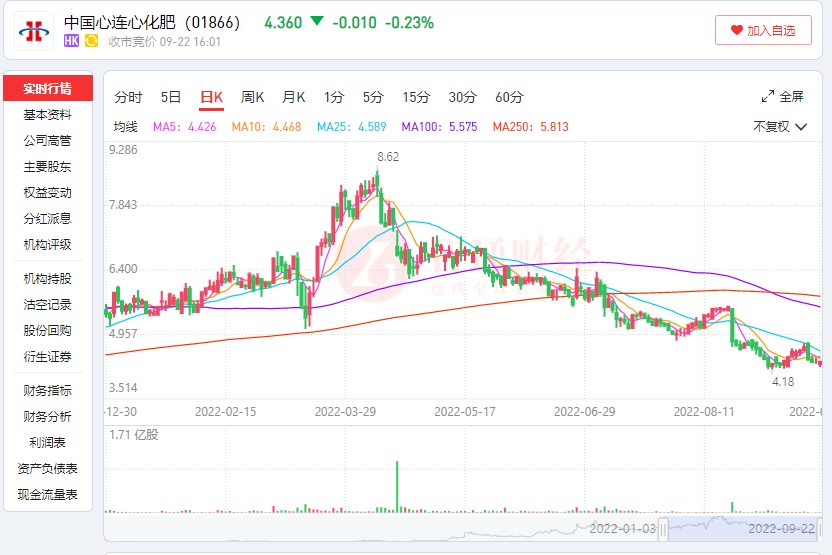Click the tall green volume bar
The height and width of the screenshot is (555, 832).
pyautogui.click(x=397, y=487)
